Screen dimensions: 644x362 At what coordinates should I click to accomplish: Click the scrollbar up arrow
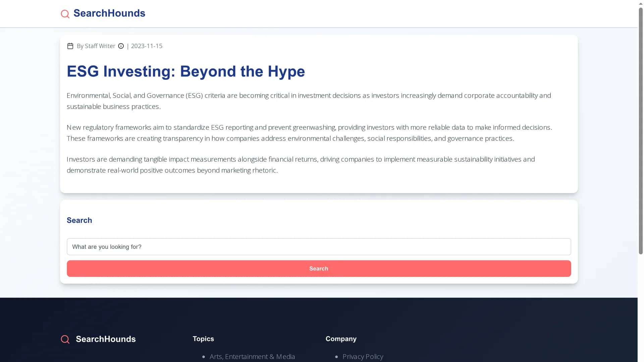pyautogui.click(x=641, y=3)
